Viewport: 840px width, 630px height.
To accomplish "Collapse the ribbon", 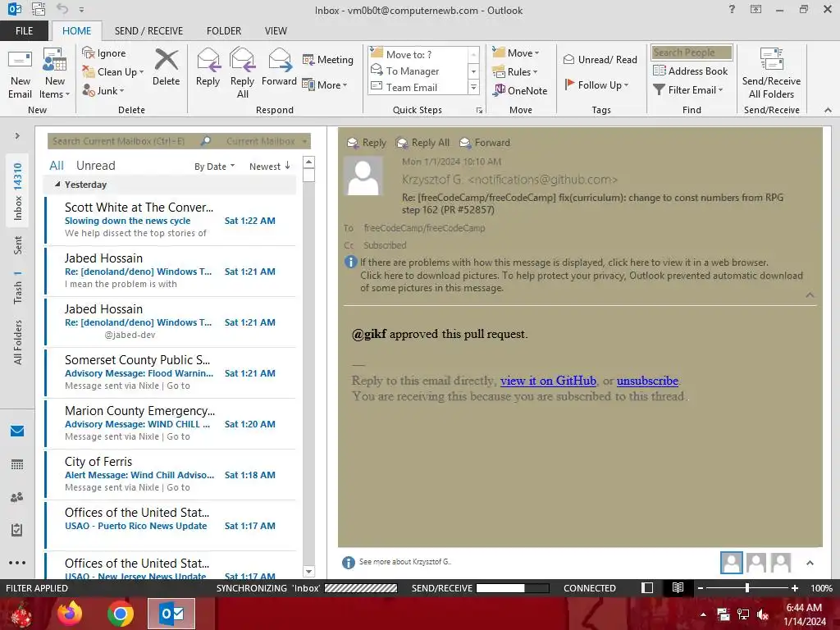I will tap(828, 110).
